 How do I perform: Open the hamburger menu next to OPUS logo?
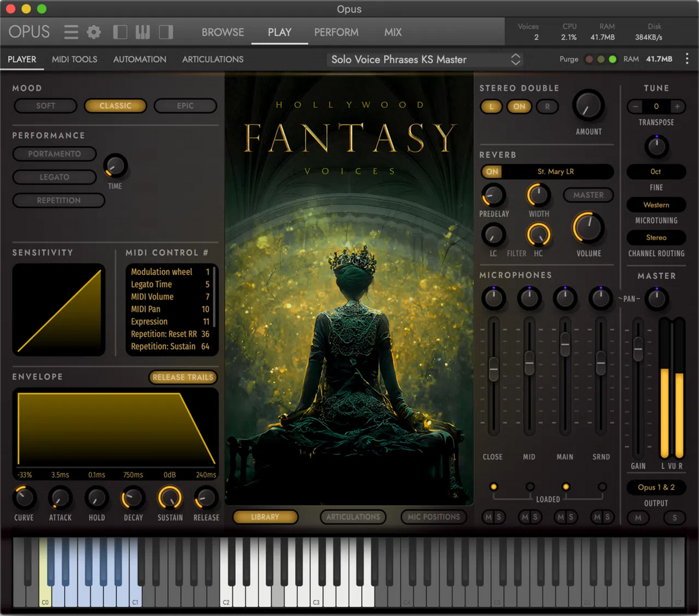click(x=71, y=32)
